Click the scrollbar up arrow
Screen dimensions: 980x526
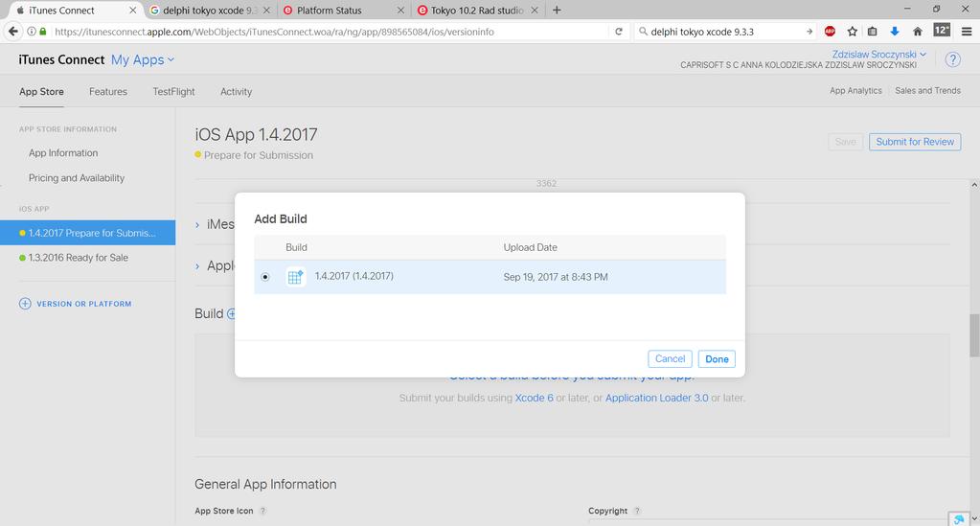point(973,185)
